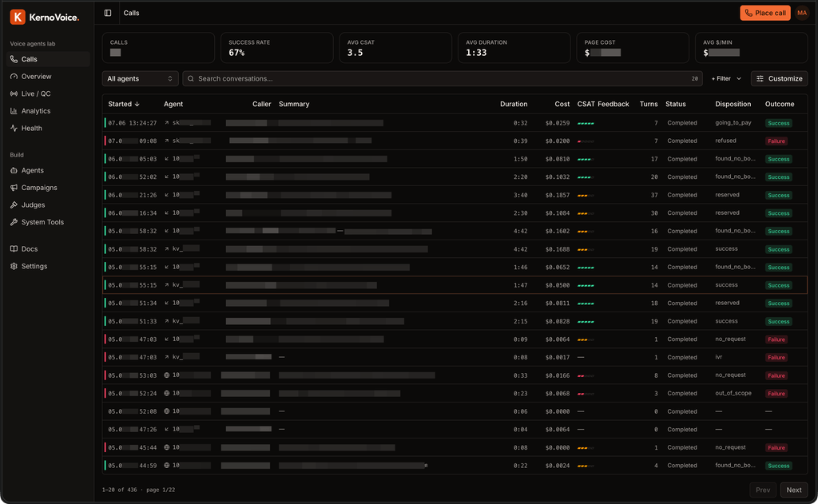
Task: Sort by the Duration column header
Action: coord(514,105)
